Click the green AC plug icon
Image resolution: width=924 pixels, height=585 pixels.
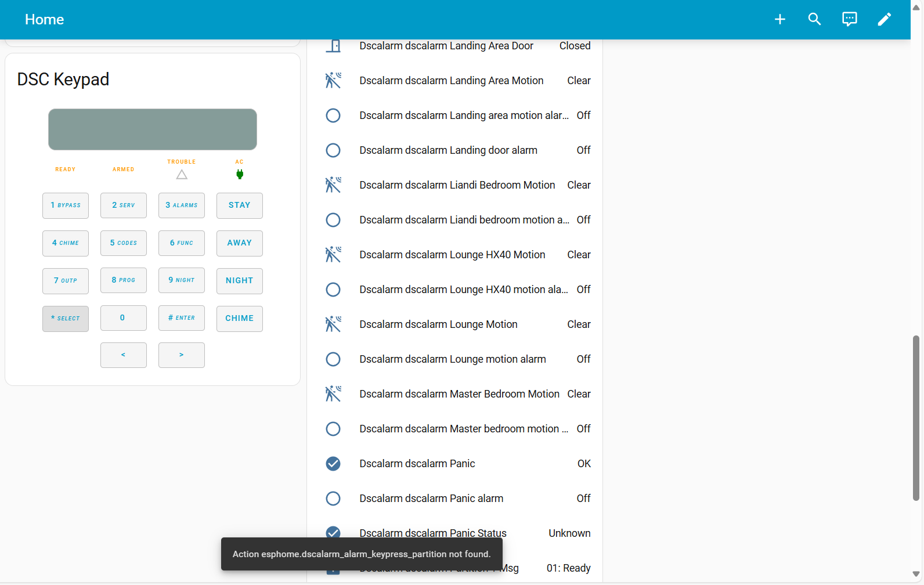(240, 174)
